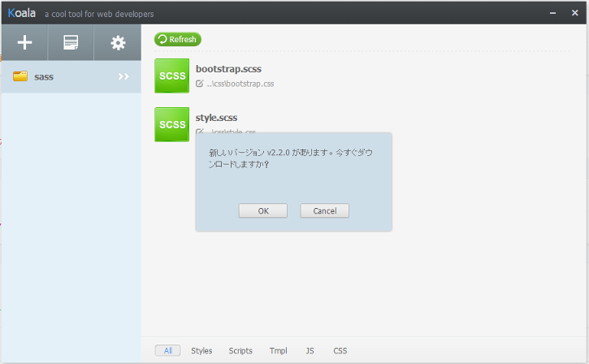Close the Koala window

[x=574, y=13]
